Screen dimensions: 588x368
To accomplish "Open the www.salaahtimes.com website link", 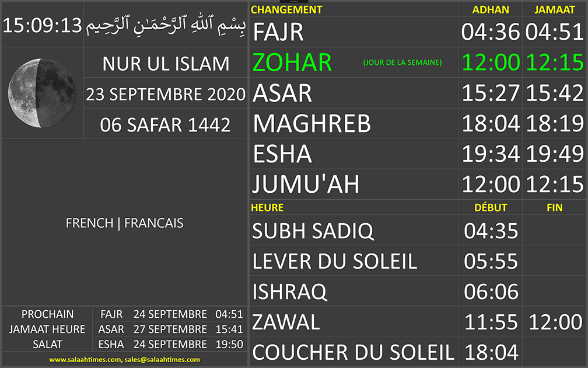I will (85, 360).
